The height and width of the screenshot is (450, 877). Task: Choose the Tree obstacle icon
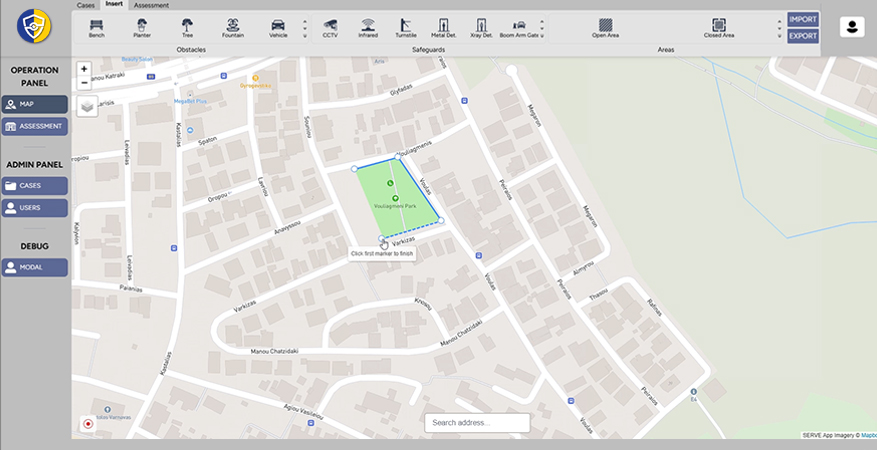click(187, 27)
